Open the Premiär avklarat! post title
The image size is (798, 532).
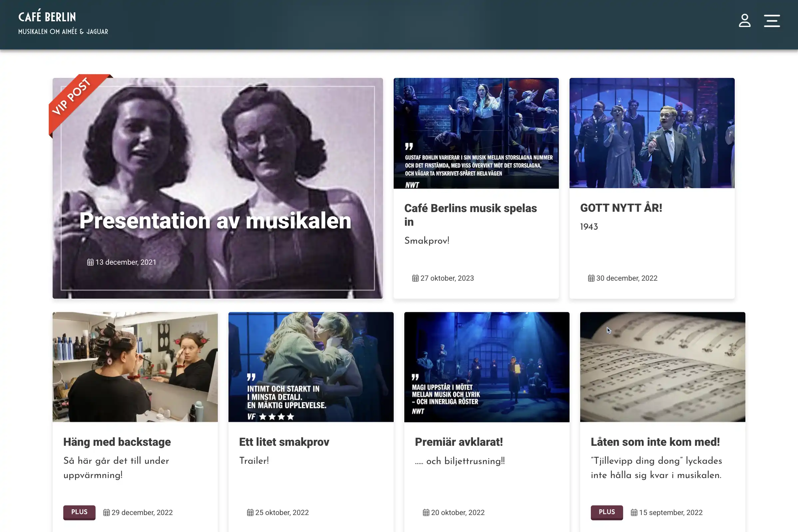(459, 442)
